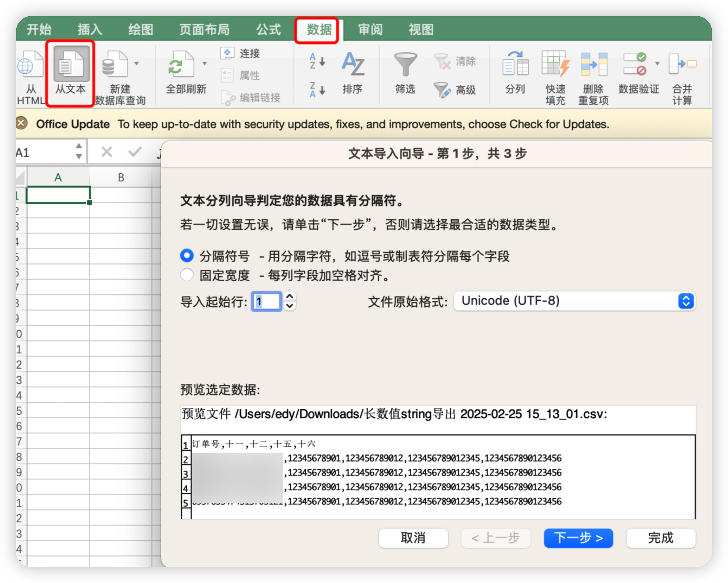Image resolution: width=728 pixels, height=583 pixels.
Task: Click preview row number 5
Action: (186, 502)
